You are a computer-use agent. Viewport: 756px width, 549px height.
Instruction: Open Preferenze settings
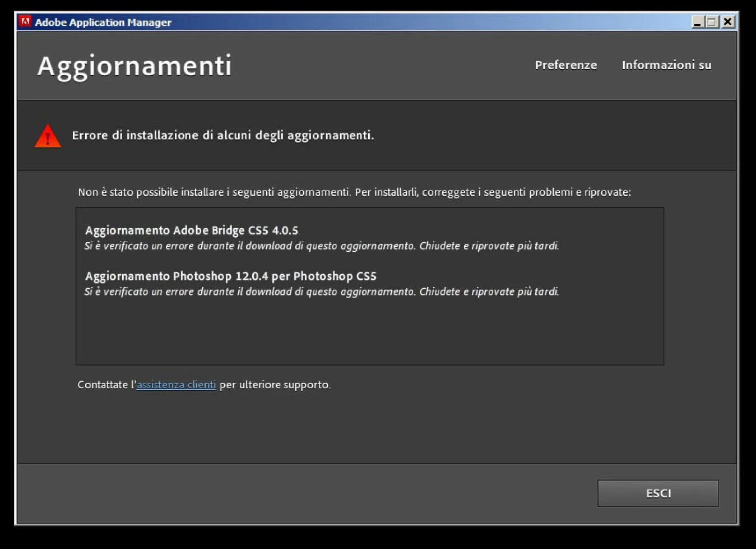pyautogui.click(x=565, y=65)
